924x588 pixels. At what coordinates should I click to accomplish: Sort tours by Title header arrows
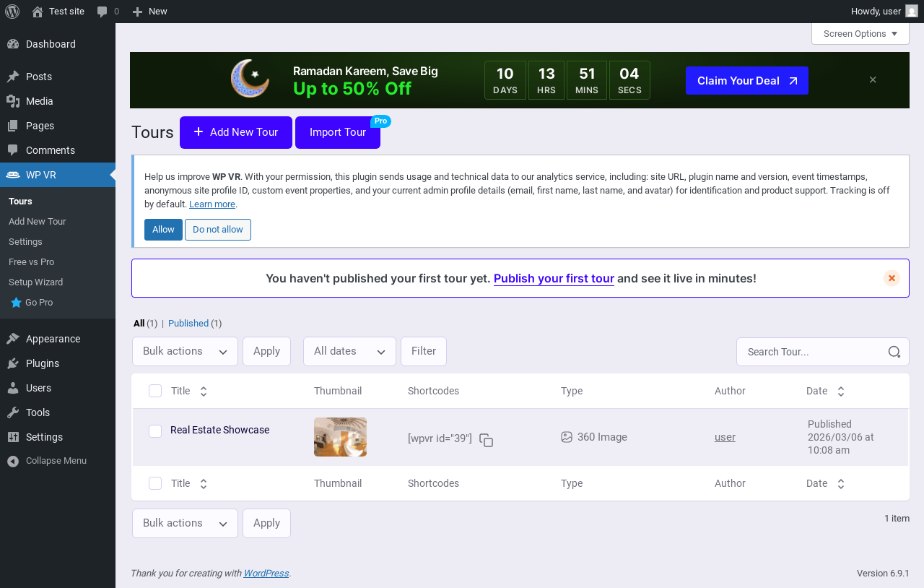click(x=204, y=391)
